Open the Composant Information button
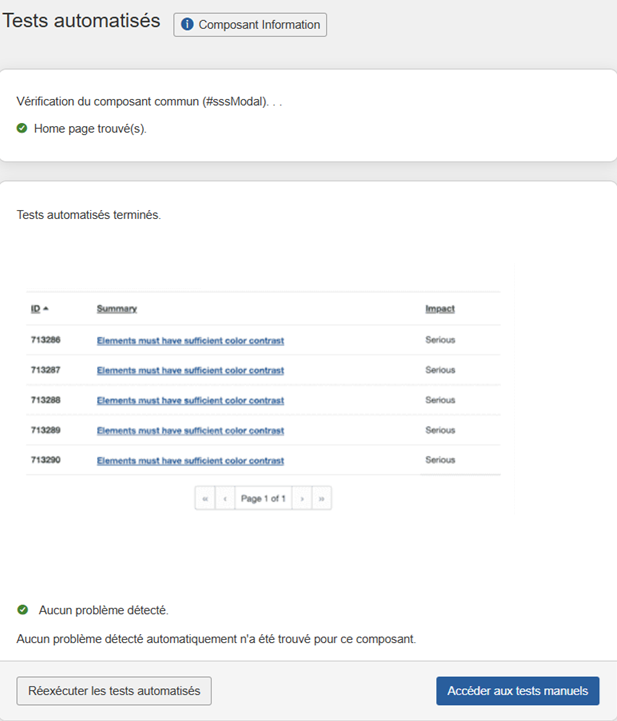 pyautogui.click(x=250, y=25)
